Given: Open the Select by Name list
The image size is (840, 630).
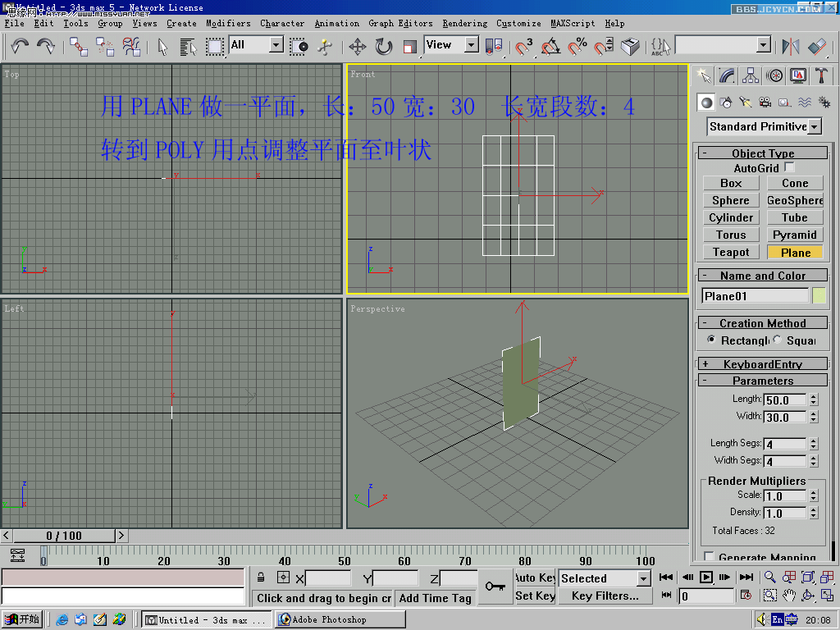Looking at the screenshot, I should click(x=188, y=46).
